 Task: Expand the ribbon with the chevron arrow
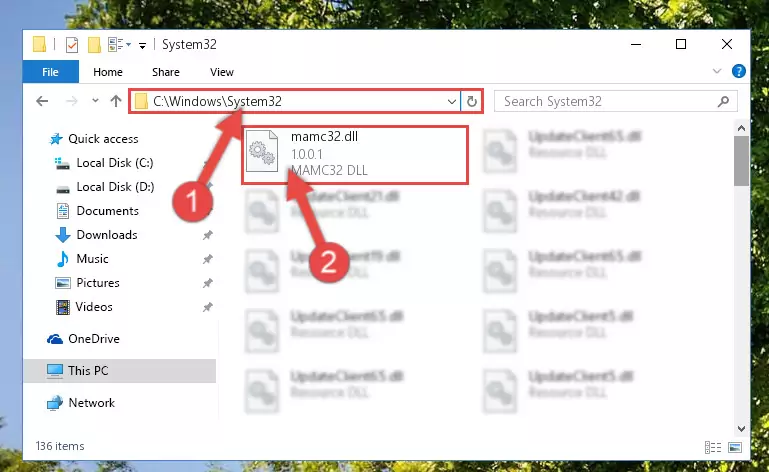point(717,71)
